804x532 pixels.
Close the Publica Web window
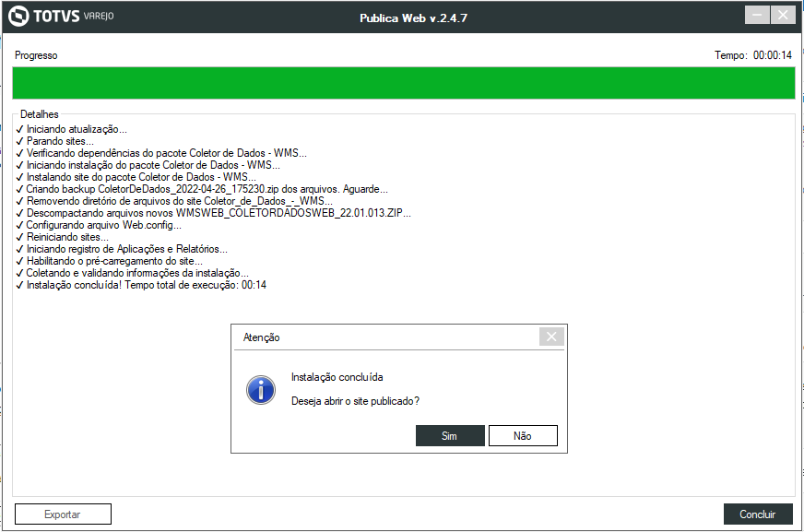click(783, 15)
